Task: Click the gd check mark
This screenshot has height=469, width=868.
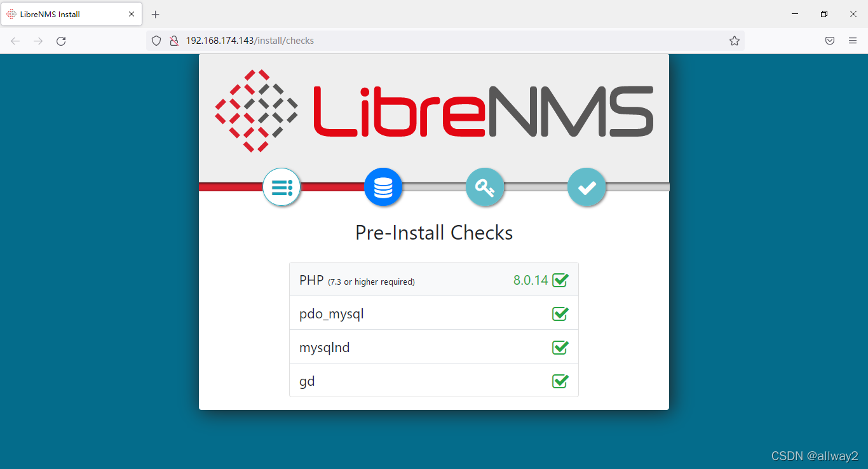Action: (x=560, y=381)
